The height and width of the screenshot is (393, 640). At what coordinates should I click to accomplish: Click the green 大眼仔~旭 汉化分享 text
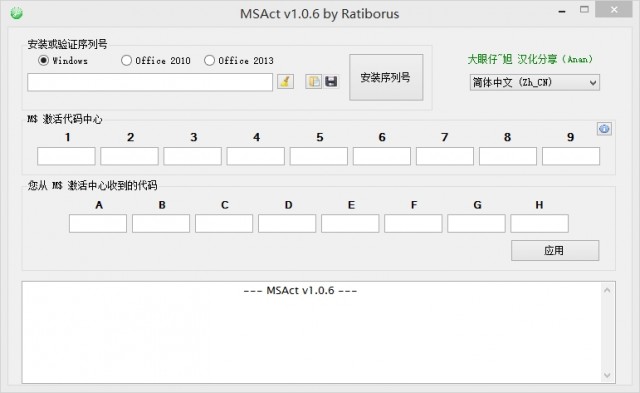coord(530,59)
